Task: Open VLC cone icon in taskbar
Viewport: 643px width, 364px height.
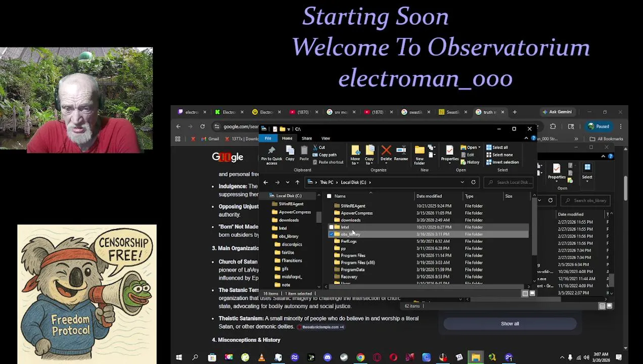Action: [x=261, y=358]
